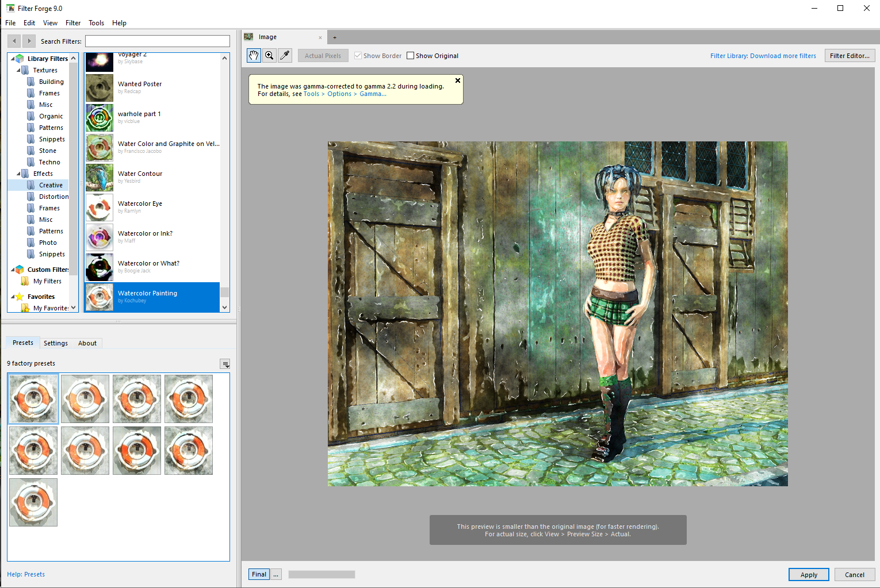The image size is (880, 588).
Task: Open the Filter menu
Action: pos(73,23)
